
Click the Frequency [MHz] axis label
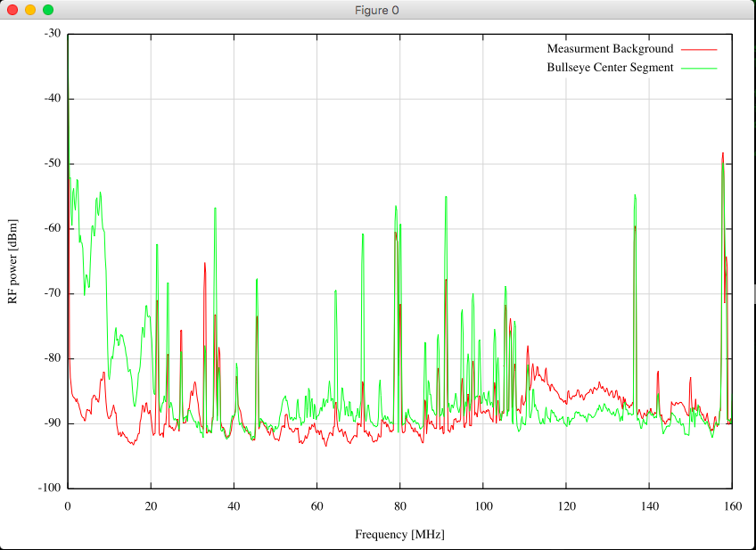[x=399, y=535]
